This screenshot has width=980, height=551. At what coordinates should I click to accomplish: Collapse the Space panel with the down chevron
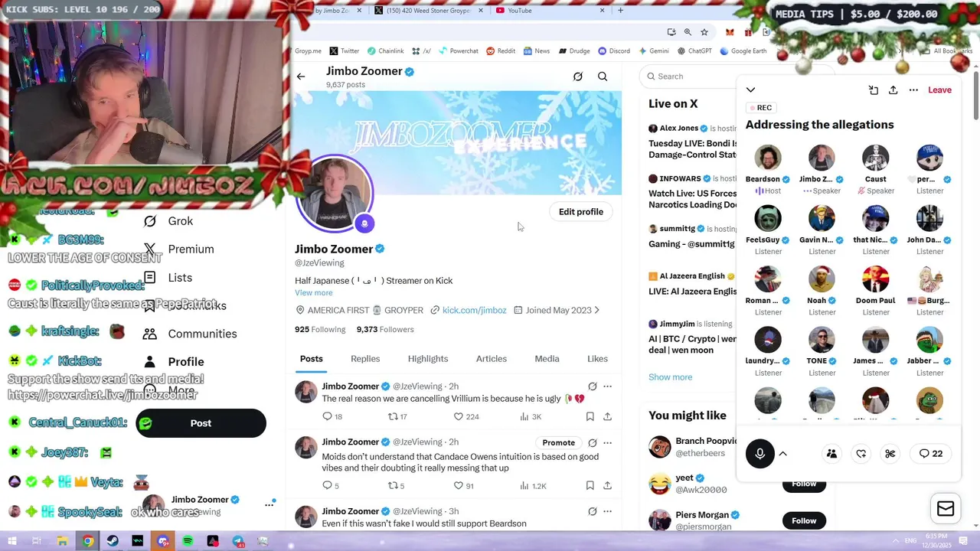coord(750,90)
